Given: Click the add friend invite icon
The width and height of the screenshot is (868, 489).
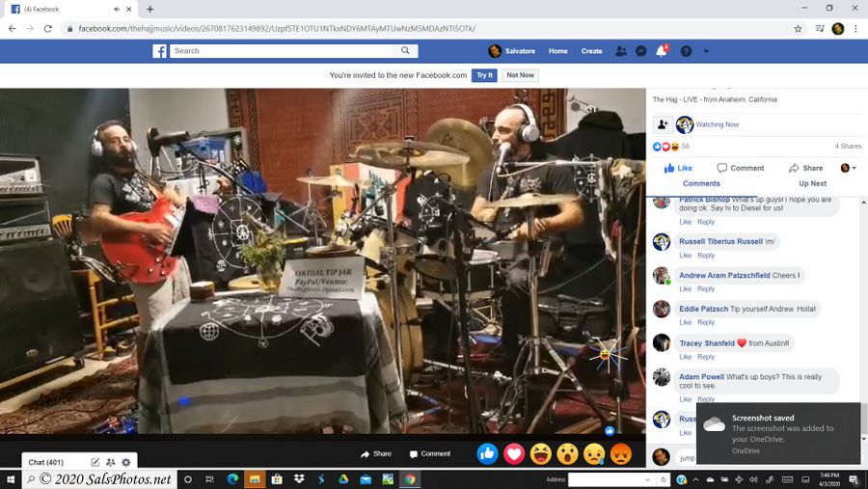Looking at the screenshot, I should (663, 124).
